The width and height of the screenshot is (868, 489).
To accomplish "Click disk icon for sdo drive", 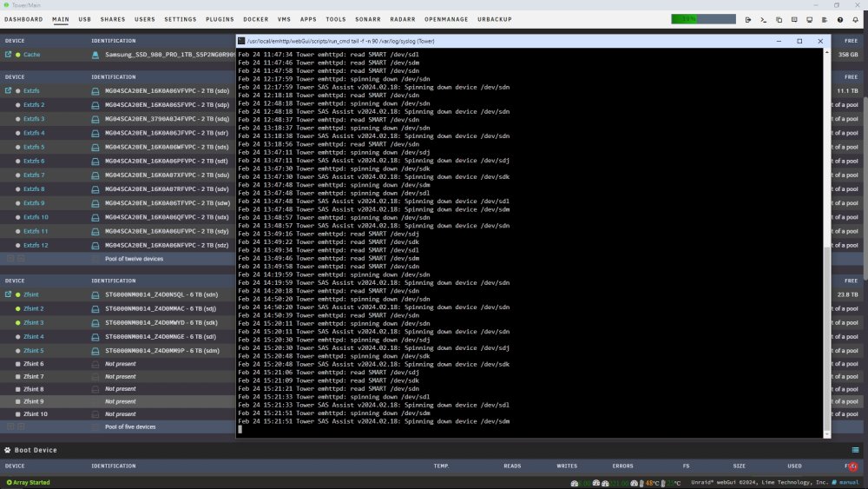I will 95,91.
